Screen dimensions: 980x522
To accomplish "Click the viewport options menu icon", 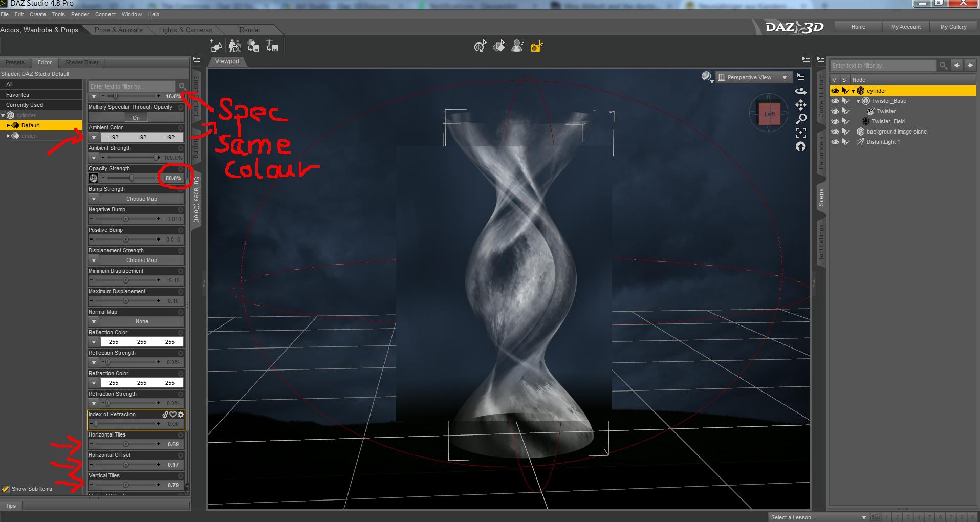I will click(801, 77).
